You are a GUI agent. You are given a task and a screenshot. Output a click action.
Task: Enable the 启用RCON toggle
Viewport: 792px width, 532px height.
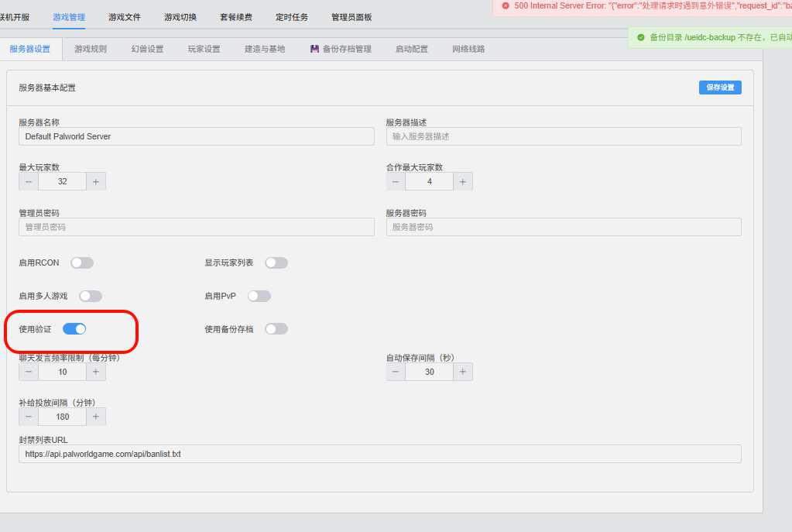tap(82, 263)
